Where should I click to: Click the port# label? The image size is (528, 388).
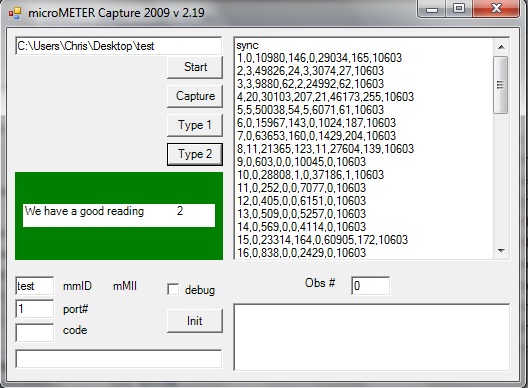(75, 309)
